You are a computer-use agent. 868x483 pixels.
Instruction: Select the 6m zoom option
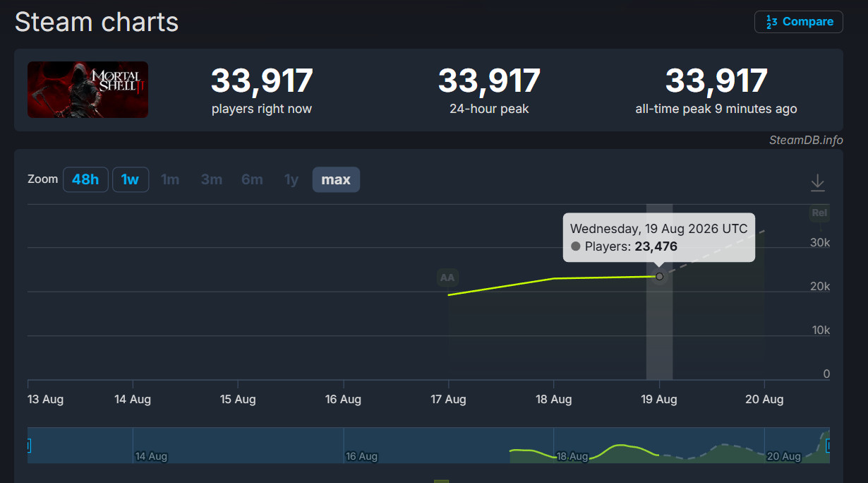point(252,179)
